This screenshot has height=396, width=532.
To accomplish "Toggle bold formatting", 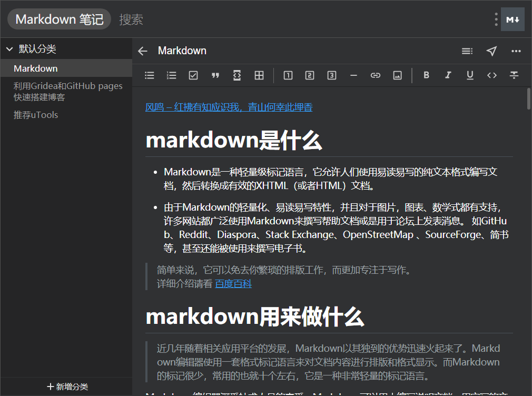I will (x=426, y=75).
